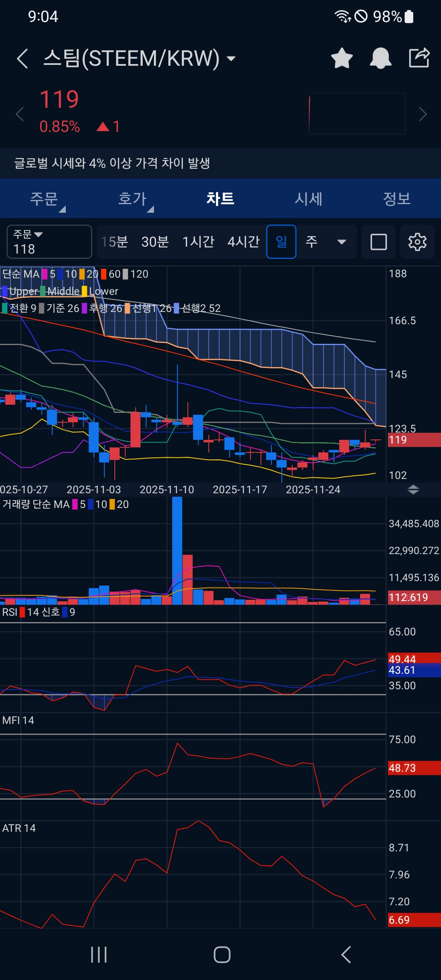Tap the 2025-11-10 date axis label
The width and height of the screenshot is (441, 980).
pos(167,490)
